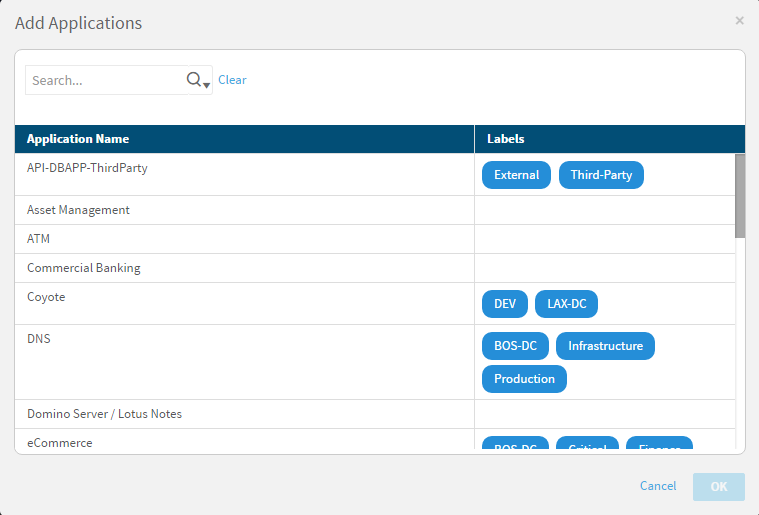Choose the ATM application row
This screenshot has height=515, width=759.
38,239
